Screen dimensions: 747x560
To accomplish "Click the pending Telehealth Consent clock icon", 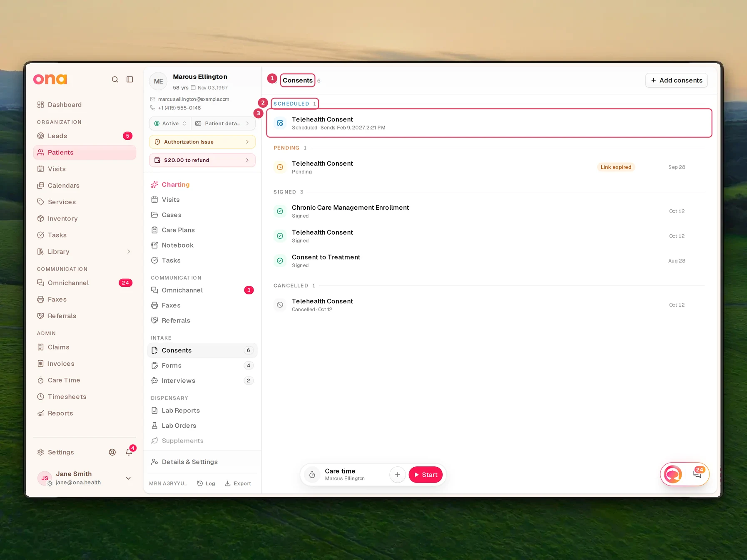I will (x=280, y=167).
